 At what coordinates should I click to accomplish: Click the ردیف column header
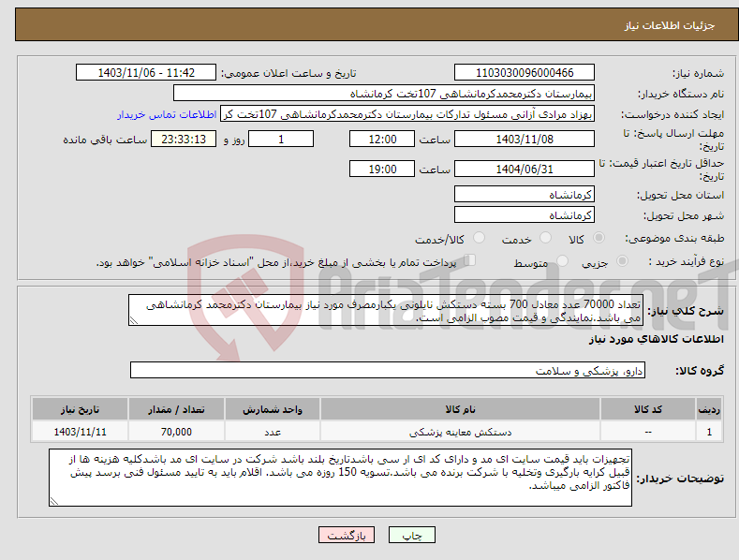pos(709,409)
